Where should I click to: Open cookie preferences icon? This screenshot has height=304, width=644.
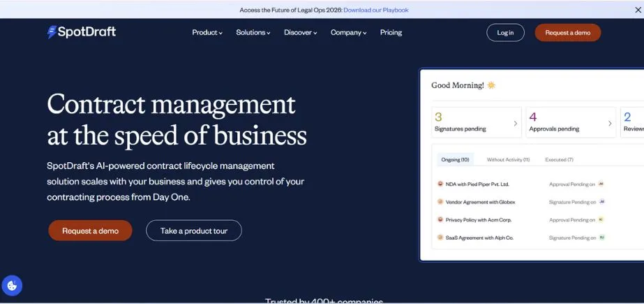tap(12, 285)
